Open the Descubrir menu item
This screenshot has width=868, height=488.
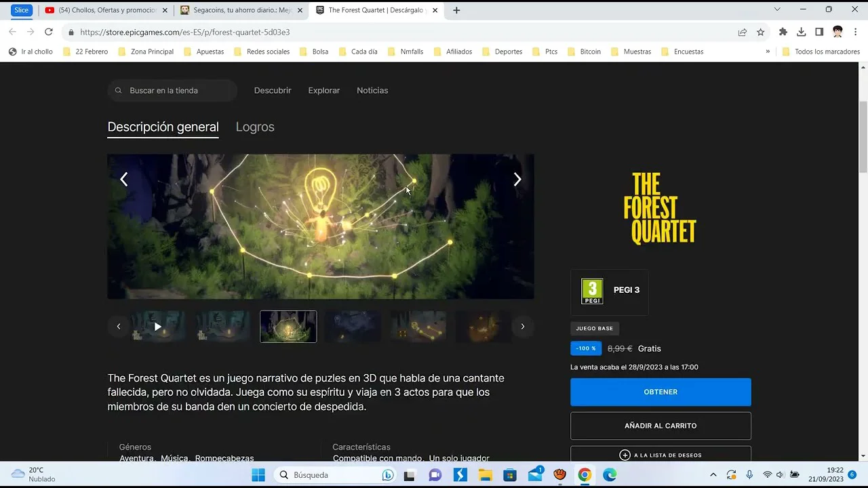pyautogui.click(x=273, y=90)
